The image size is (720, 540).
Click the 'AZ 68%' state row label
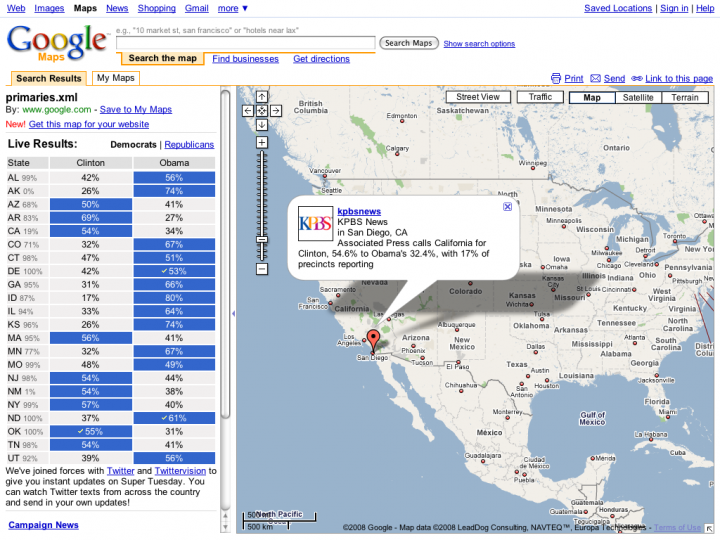[x=27, y=204]
